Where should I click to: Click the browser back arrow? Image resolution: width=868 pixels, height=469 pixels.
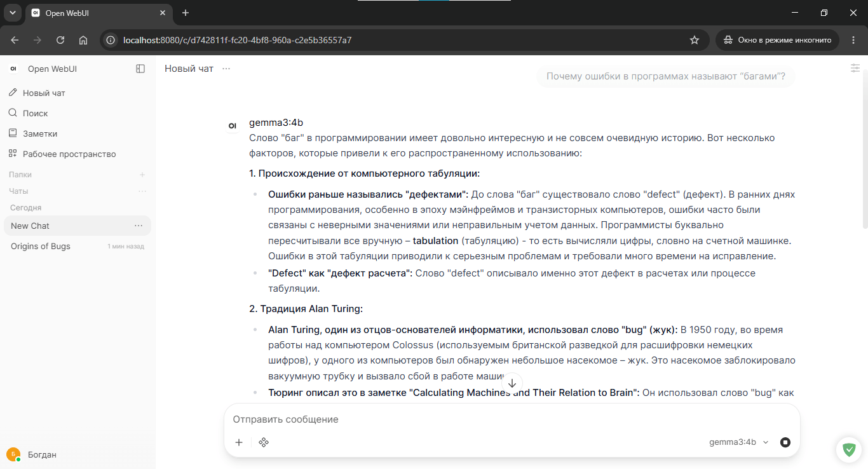point(15,40)
